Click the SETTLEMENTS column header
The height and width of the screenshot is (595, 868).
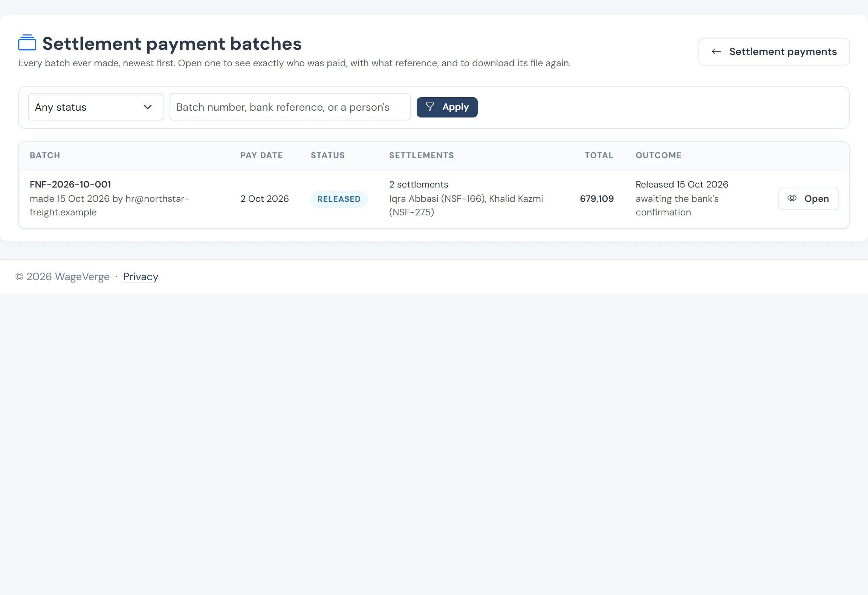422,155
